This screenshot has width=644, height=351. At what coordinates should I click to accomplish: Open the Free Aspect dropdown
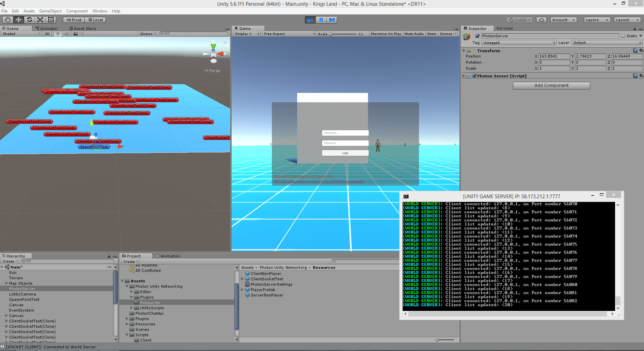pyautogui.click(x=289, y=34)
